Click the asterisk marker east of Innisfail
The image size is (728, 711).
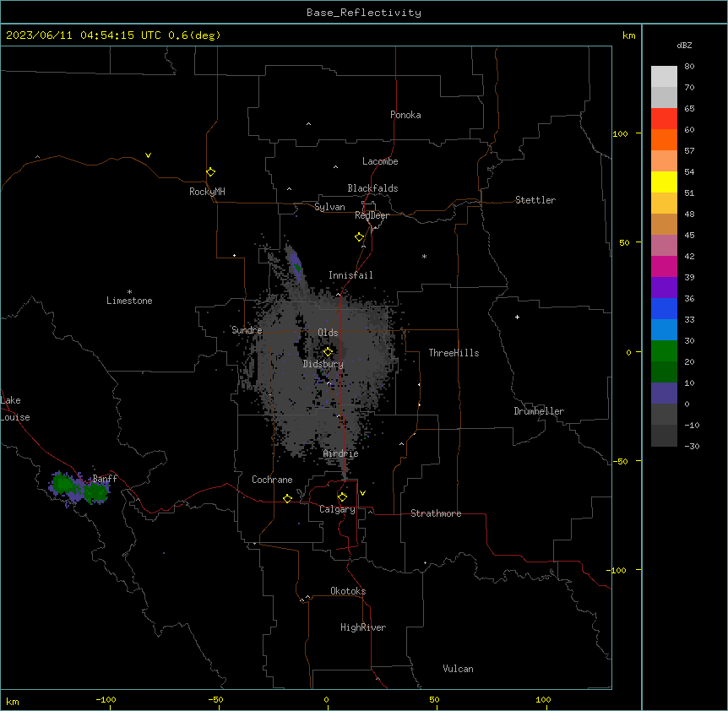tap(424, 256)
